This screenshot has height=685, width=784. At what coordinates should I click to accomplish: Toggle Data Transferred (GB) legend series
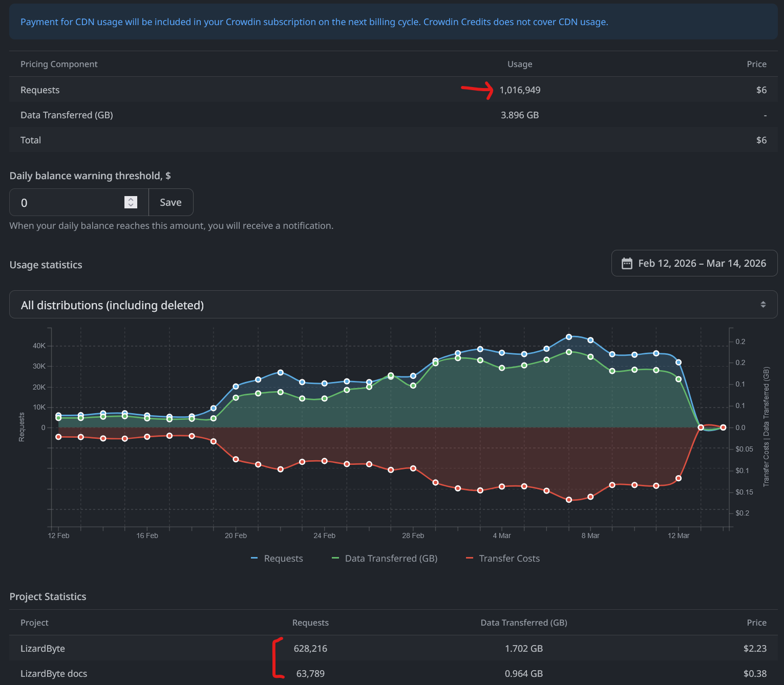point(391,559)
